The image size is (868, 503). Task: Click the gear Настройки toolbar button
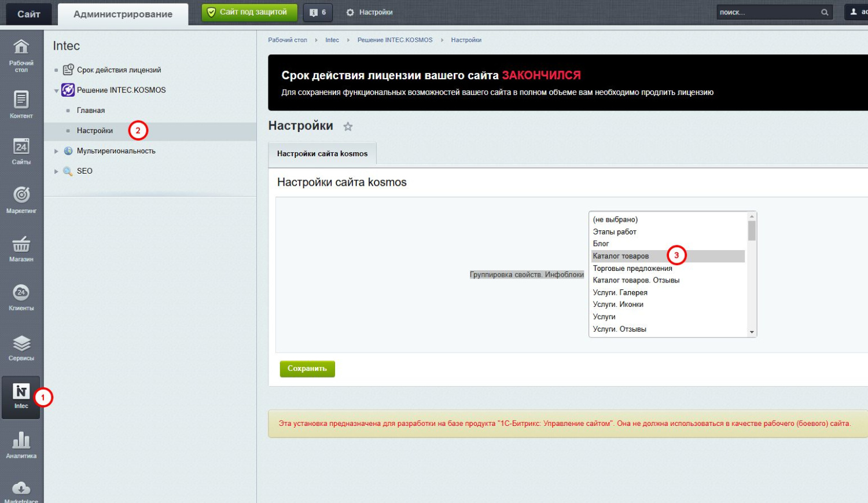click(x=369, y=12)
